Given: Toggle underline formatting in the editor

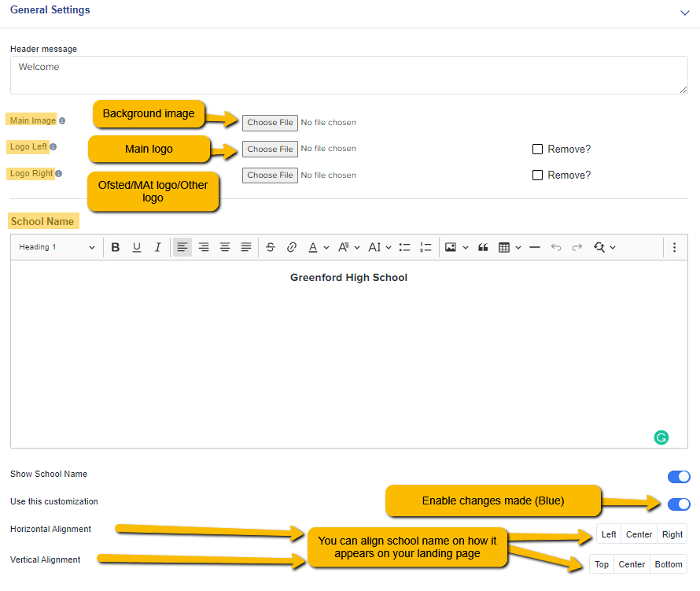Looking at the screenshot, I should (x=137, y=247).
